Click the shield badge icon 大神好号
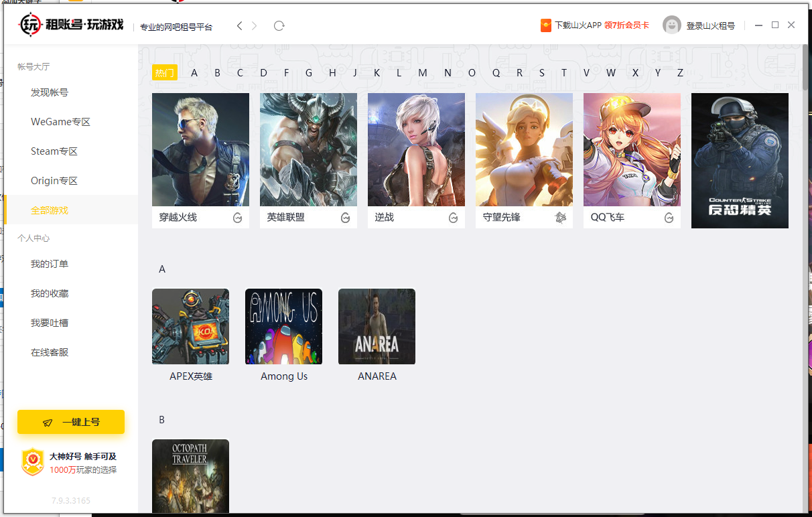This screenshot has width=812, height=517. [33, 462]
